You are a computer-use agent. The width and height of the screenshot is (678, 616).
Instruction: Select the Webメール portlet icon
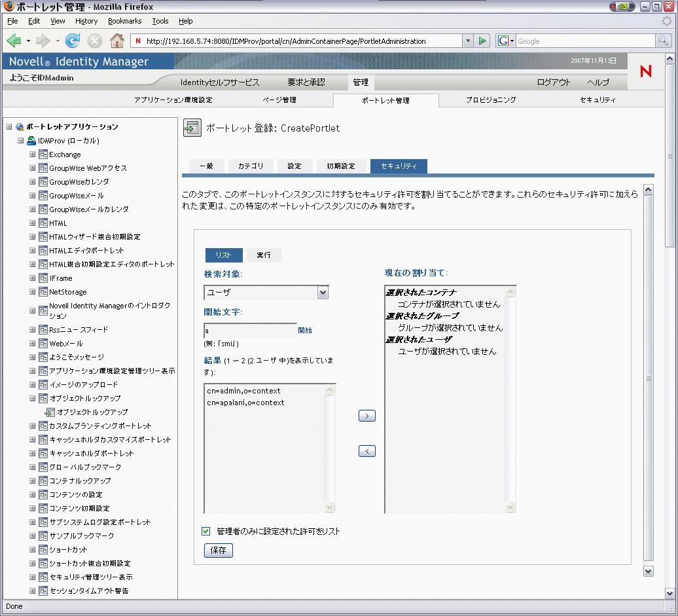click(43, 344)
